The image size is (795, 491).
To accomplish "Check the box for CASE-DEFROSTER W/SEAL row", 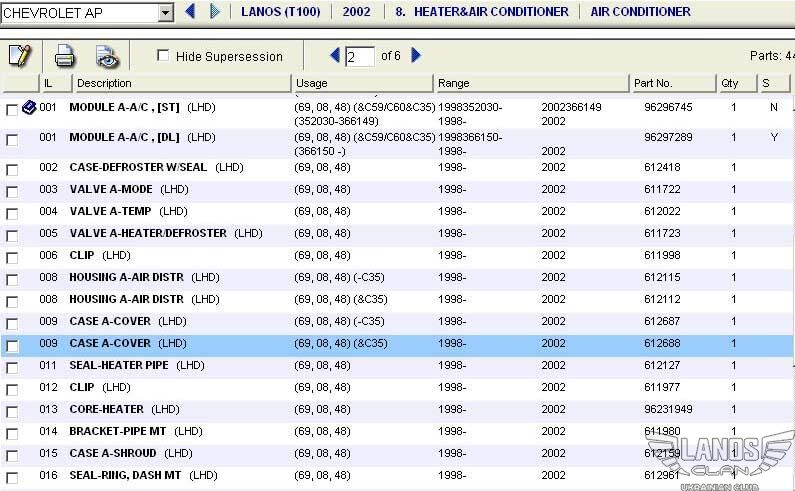I will click(x=12, y=170).
